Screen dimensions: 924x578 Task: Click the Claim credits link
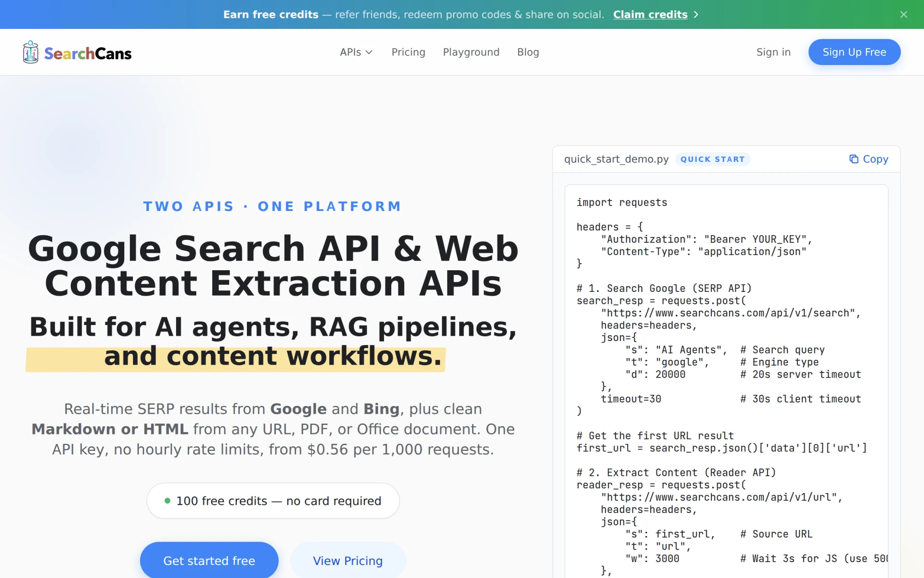(x=650, y=14)
